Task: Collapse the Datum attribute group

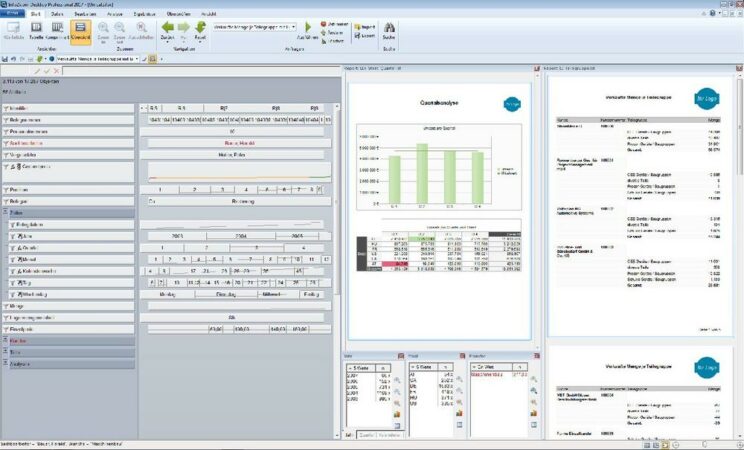Action: tap(5, 213)
